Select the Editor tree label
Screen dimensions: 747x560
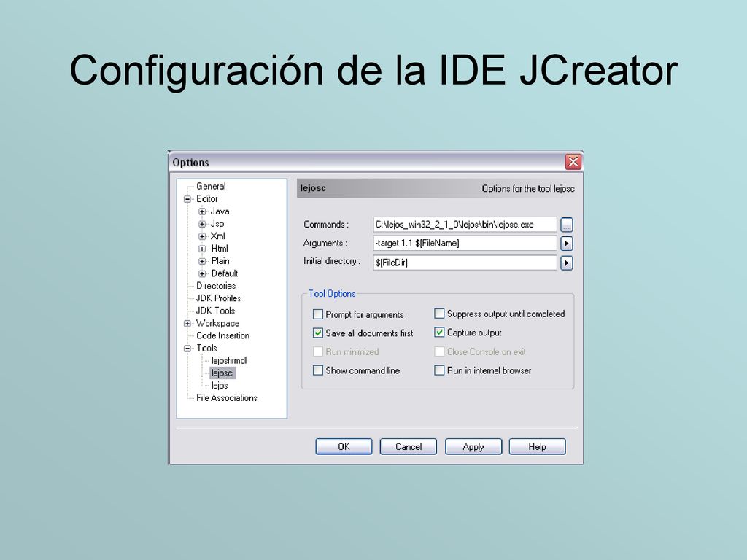click(x=206, y=198)
